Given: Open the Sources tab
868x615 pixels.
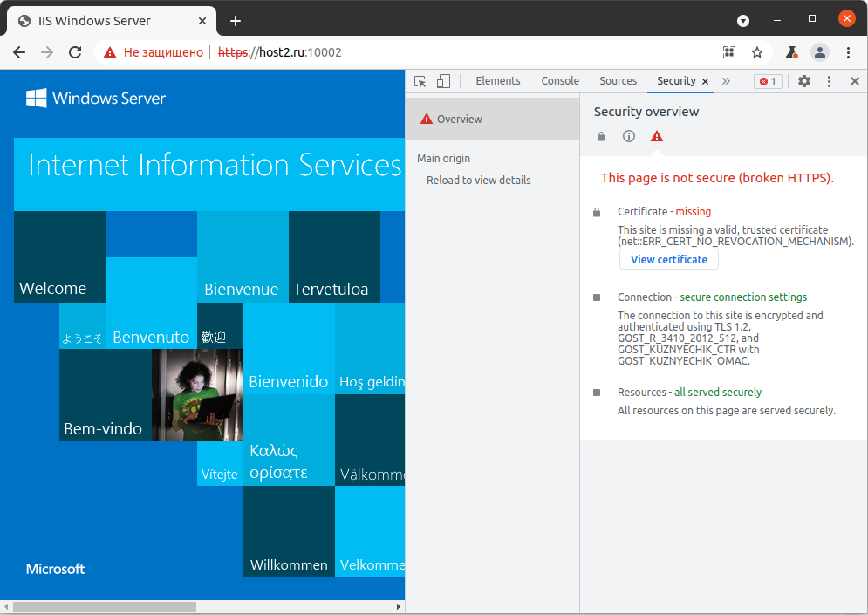Looking at the screenshot, I should 618,81.
